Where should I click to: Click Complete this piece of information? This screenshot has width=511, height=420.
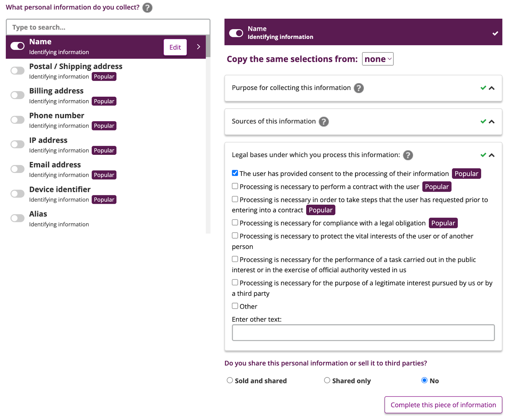point(443,405)
